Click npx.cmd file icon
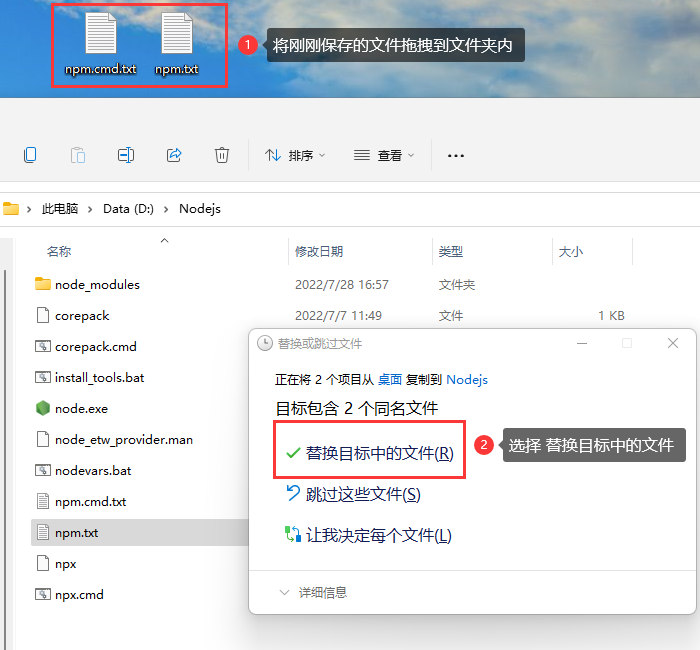The image size is (700, 650). [43, 594]
